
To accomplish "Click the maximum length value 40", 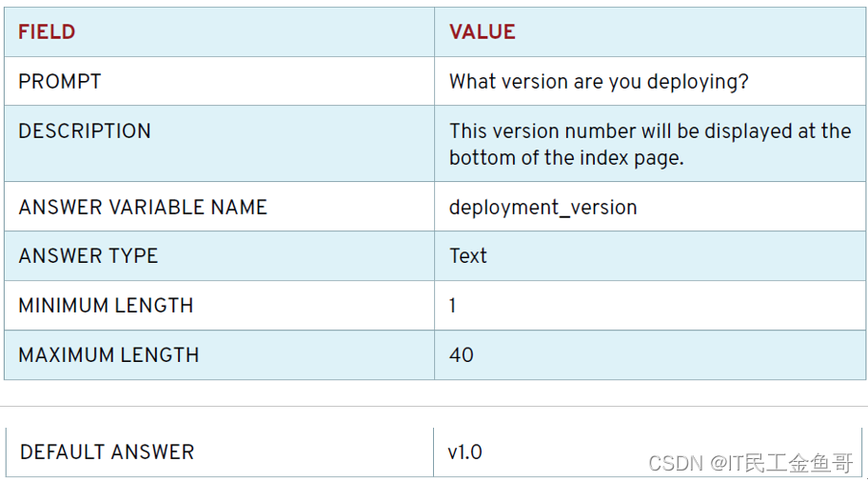I will pyautogui.click(x=461, y=355).
